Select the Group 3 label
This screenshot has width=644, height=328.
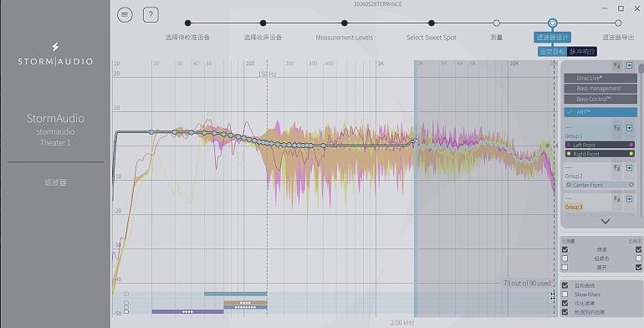574,207
